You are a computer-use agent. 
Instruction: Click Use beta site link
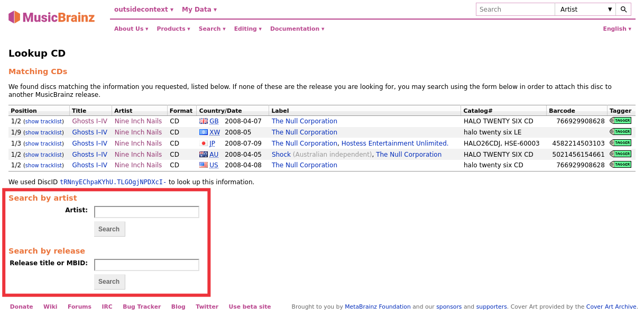point(250,307)
